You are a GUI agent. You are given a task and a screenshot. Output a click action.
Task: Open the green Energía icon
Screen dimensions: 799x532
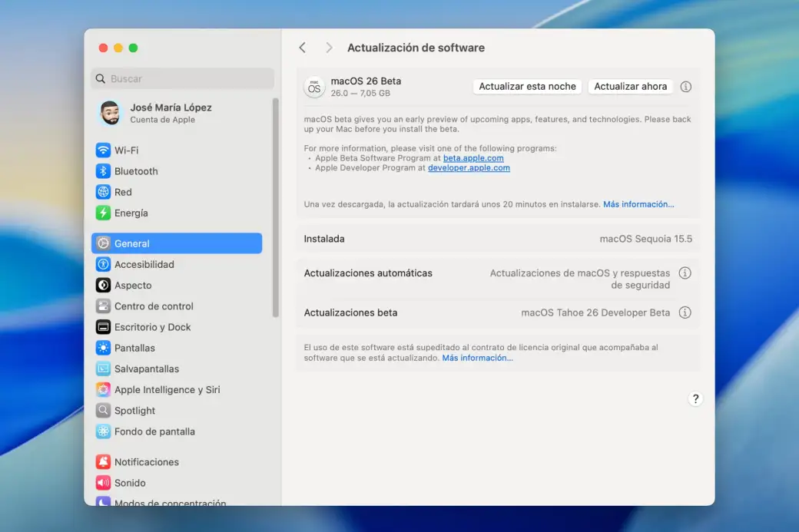click(103, 213)
